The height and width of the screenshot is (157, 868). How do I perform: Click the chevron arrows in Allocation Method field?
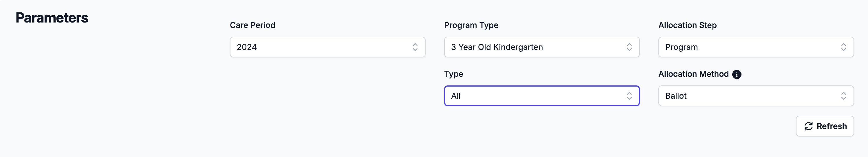coord(843,96)
